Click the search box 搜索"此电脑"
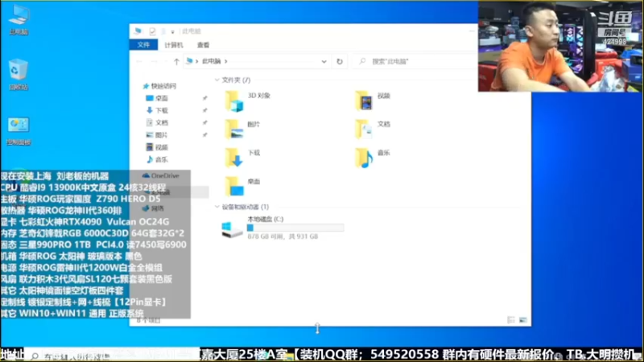 coord(415,62)
